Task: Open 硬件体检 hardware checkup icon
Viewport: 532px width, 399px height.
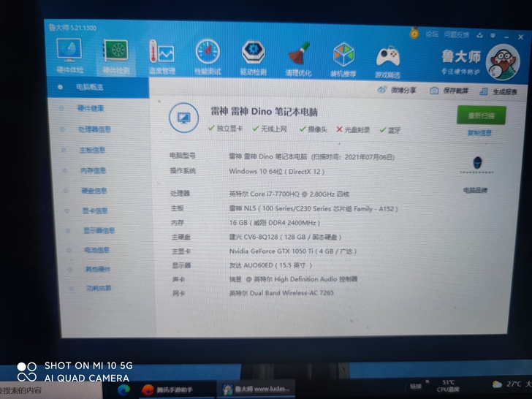Action: [70, 56]
